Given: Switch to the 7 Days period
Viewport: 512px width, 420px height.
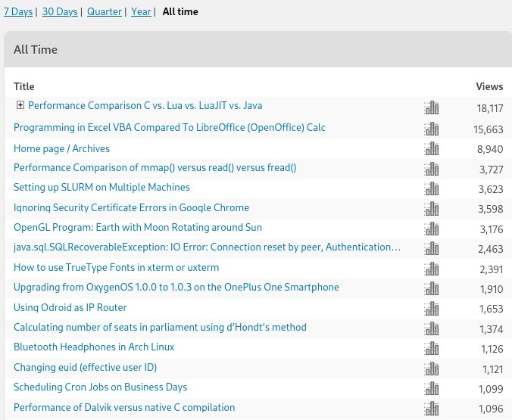Looking at the screenshot, I should [18, 12].
